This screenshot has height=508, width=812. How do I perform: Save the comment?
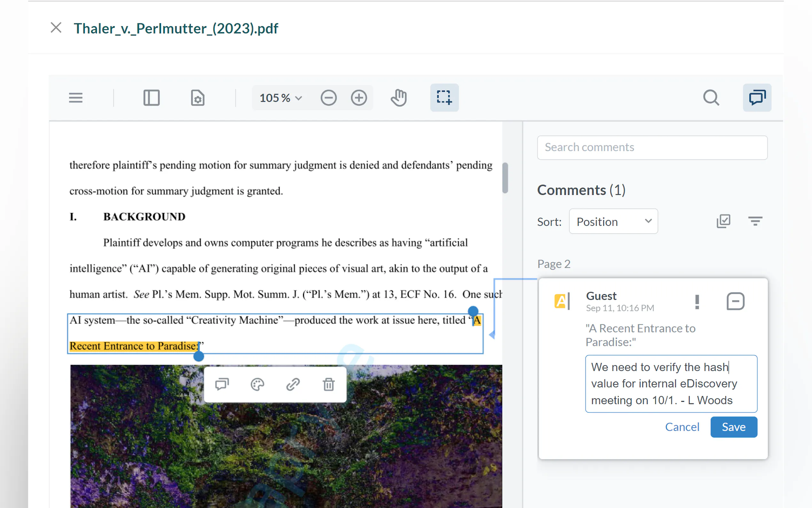[x=733, y=427]
